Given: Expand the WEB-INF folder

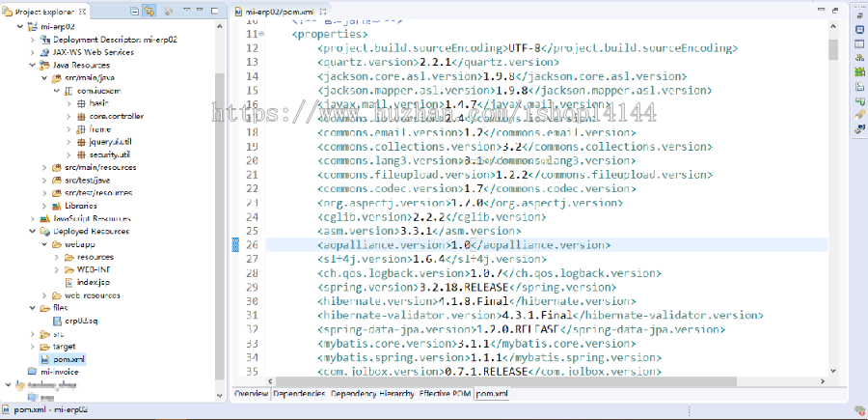Looking at the screenshot, I should click(57, 269).
